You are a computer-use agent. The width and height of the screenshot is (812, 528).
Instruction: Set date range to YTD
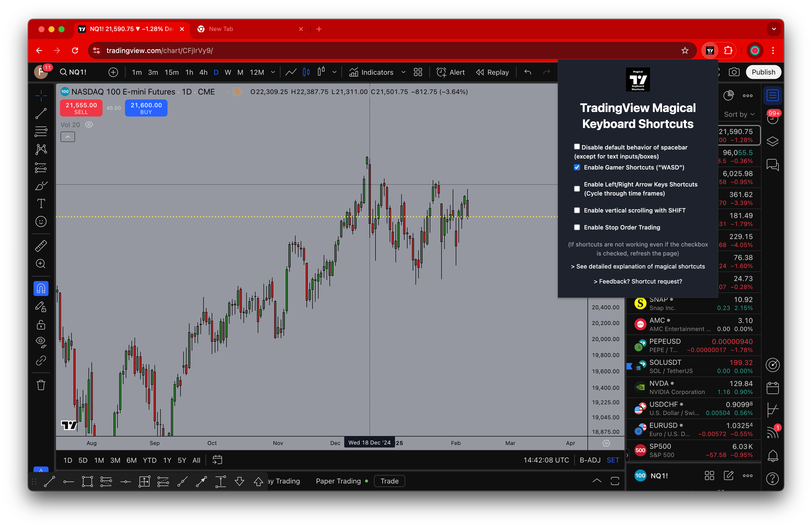(x=149, y=460)
